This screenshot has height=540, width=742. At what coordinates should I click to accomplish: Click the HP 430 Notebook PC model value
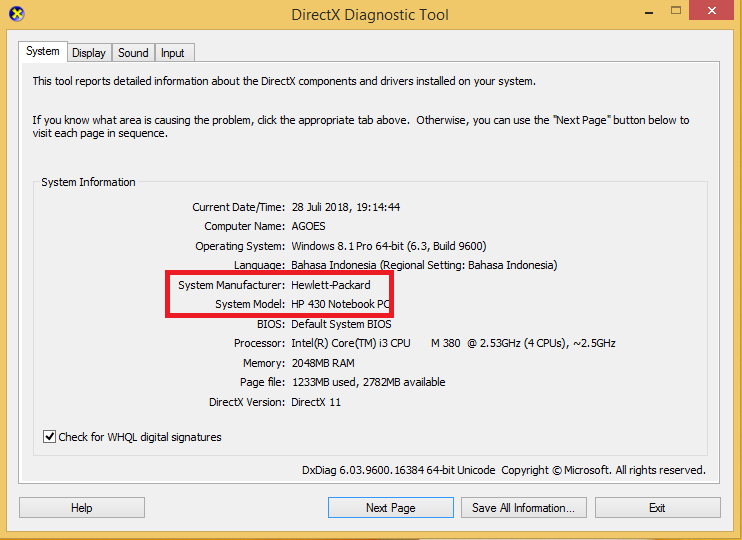(x=340, y=304)
